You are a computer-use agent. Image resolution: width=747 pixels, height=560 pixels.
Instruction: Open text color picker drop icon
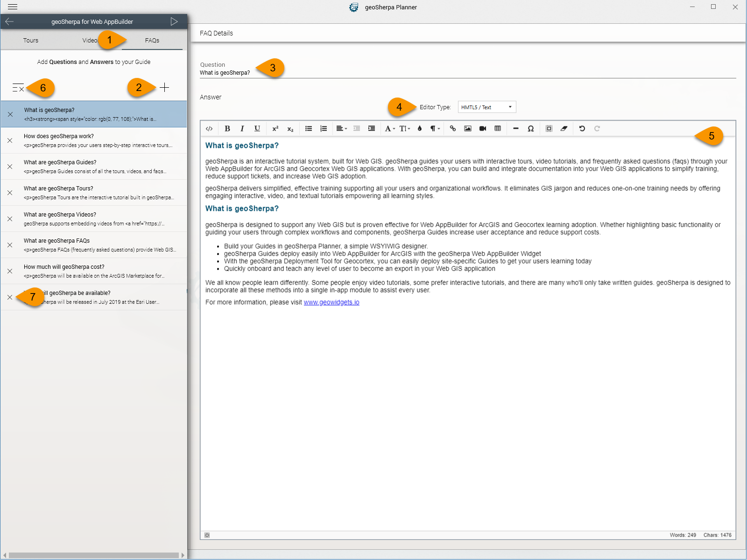tap(420, 129)
